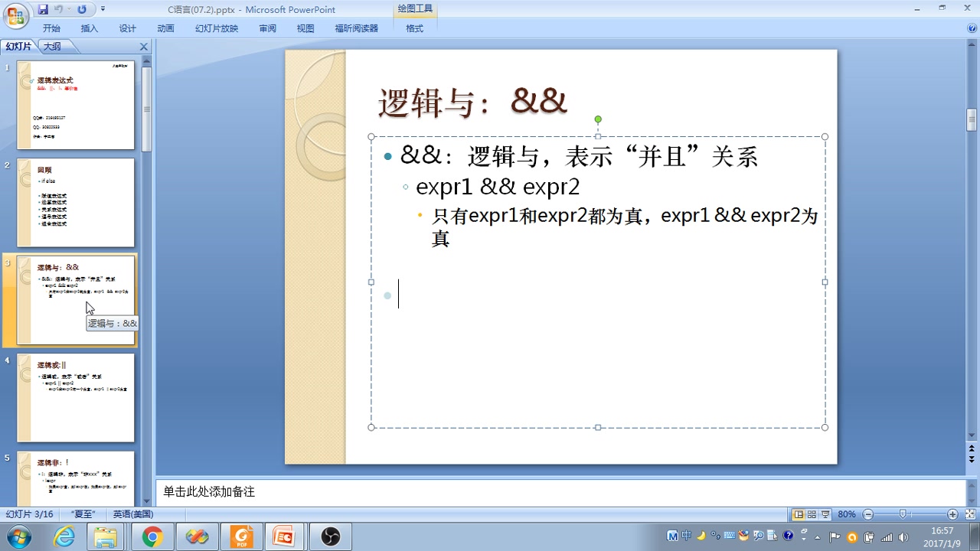Switch the pane to 大纲 tab
980x551 pixels.
click(x=52, y=47)
